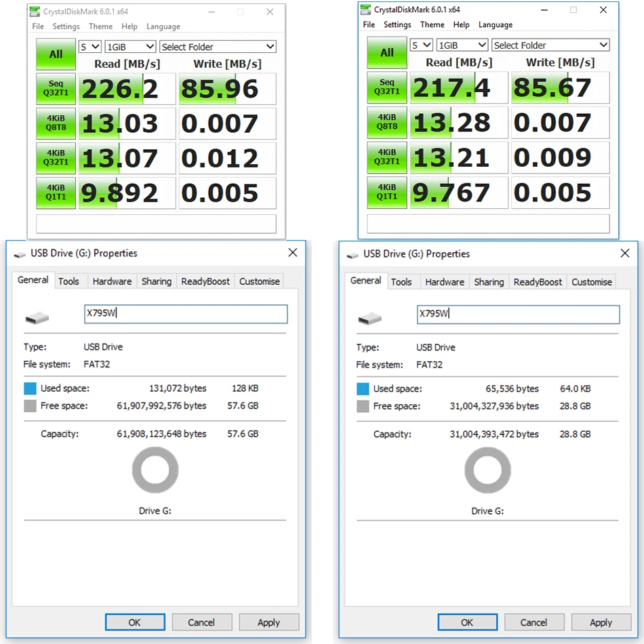This screenshot has width=644, height=644.
Task: Click blue Used space swatch in right Properties
Action: [x=363, y=389]
